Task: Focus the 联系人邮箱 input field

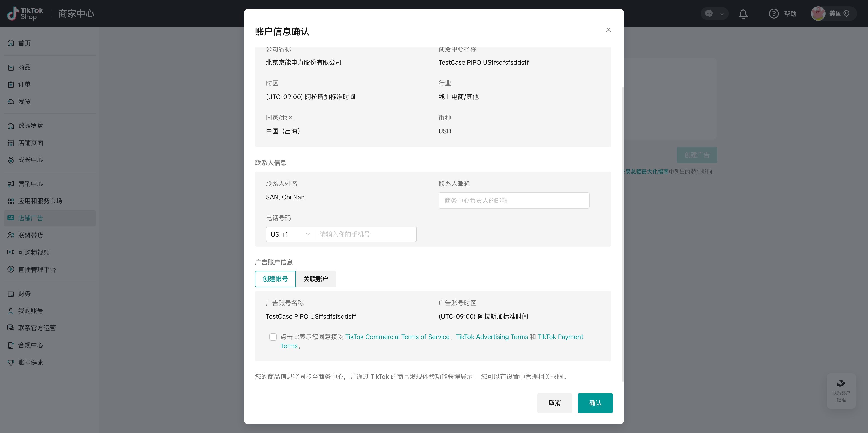Action: [x=514, y=200]
